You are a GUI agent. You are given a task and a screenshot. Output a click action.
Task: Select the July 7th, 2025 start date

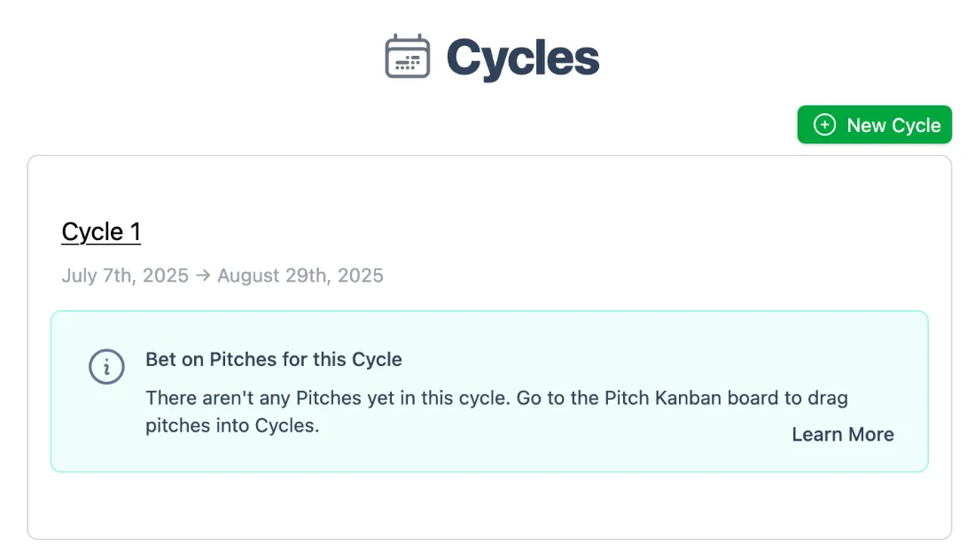click(x=125, y=276)
